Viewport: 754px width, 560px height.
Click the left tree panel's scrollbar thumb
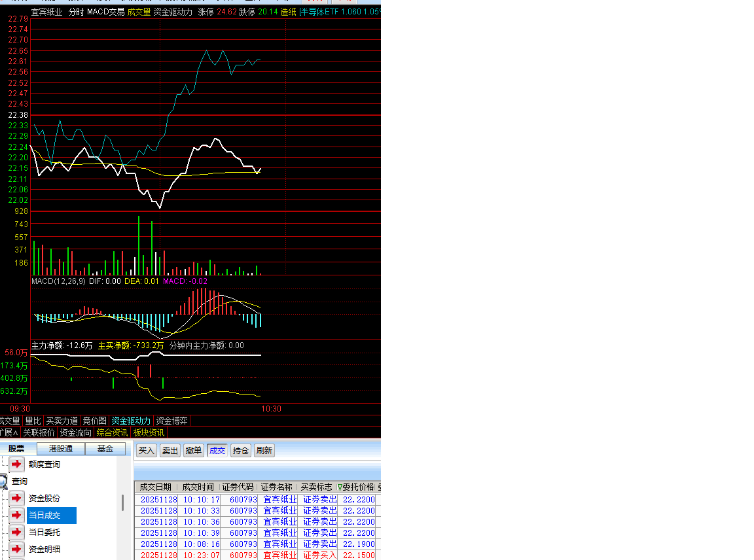tap(122, 503)
